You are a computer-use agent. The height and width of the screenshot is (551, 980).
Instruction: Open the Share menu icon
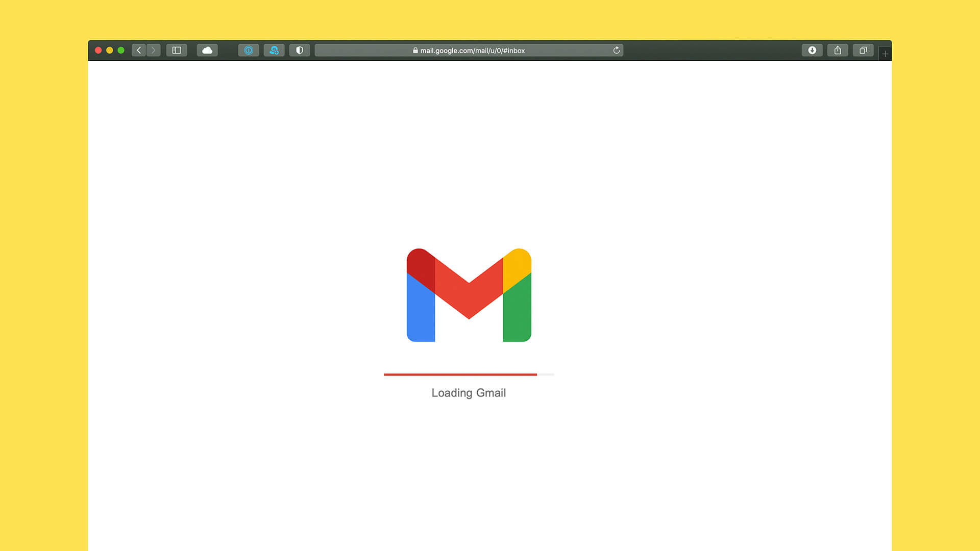[837, 50]
